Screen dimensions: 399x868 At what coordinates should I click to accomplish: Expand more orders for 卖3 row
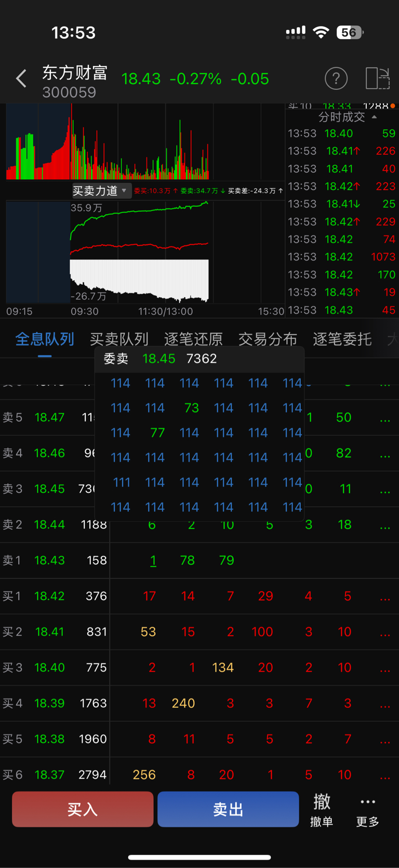(385, 490)
